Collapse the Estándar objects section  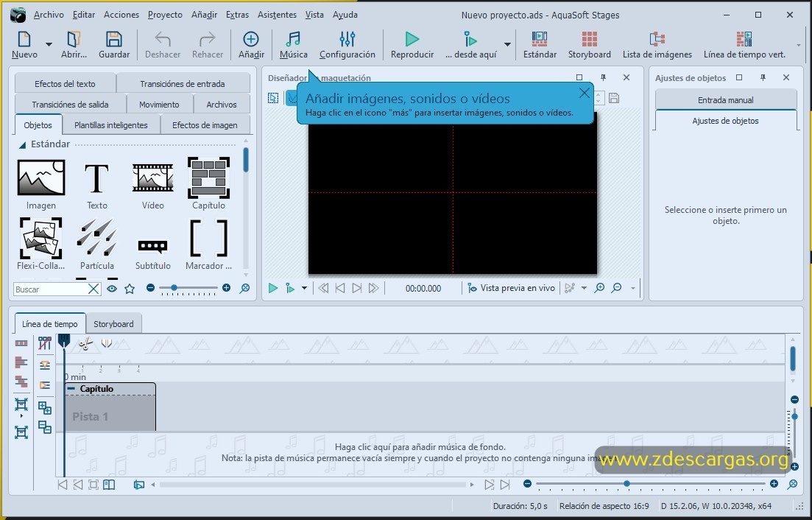pos(22,145)
